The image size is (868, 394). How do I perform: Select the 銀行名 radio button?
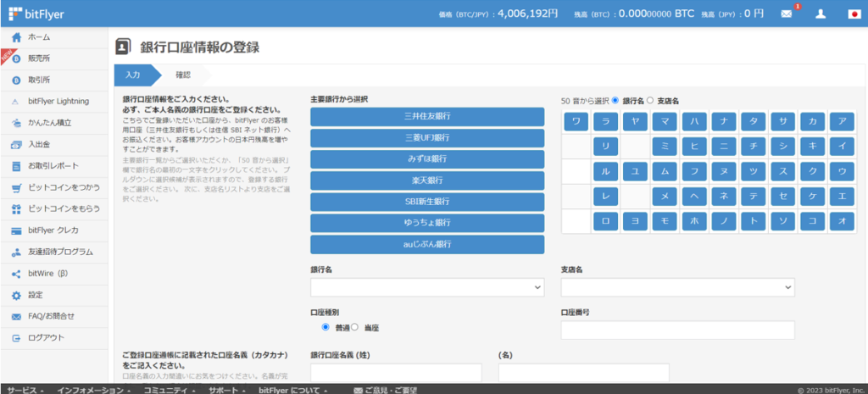615,100
